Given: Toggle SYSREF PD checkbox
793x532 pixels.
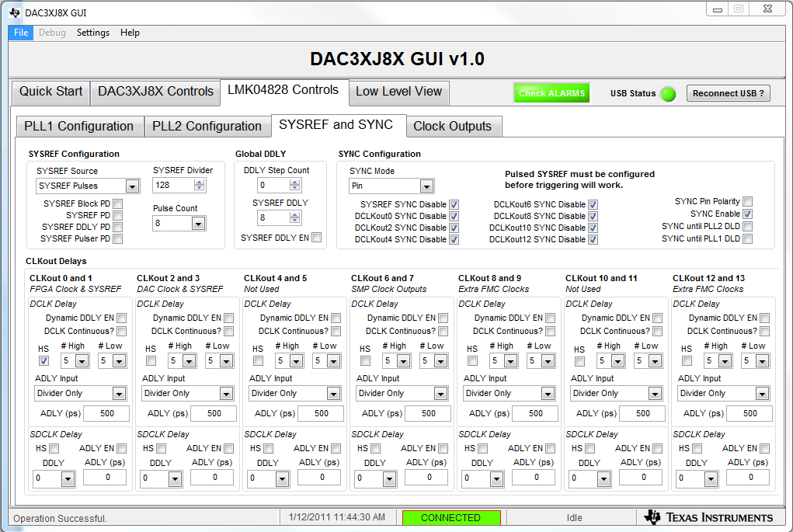Looking at the screenshot, I should pyautogui.click(x=118, y=215).
